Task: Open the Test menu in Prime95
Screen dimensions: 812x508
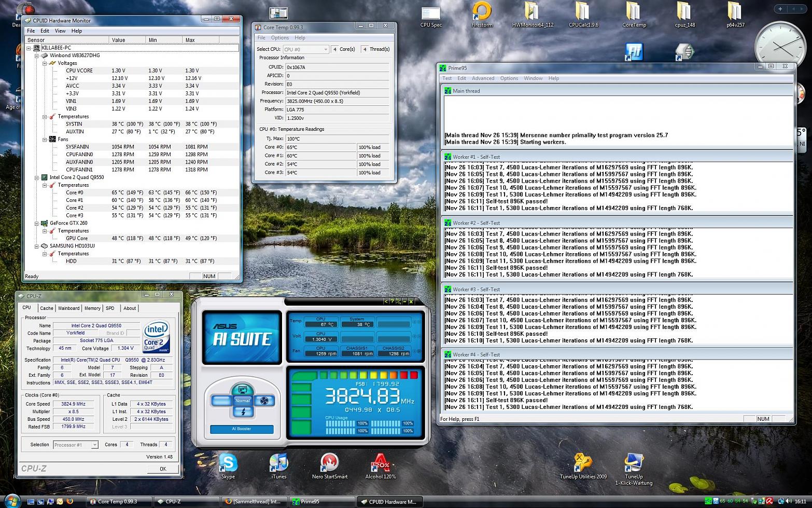Action: point(447,78)
